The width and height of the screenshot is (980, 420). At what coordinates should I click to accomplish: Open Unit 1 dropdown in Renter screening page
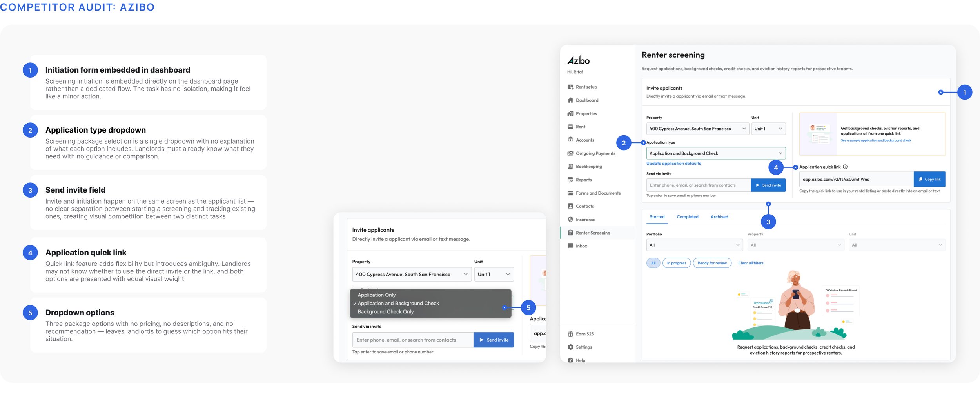[768, 129]
